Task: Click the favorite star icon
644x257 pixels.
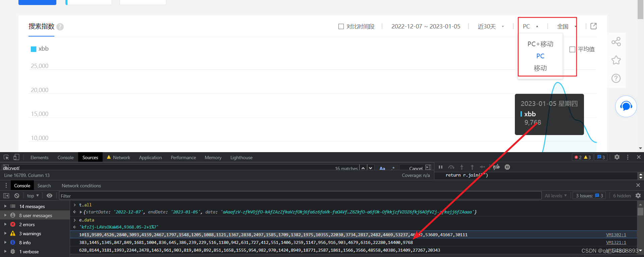Action: [x=616, y=60]
